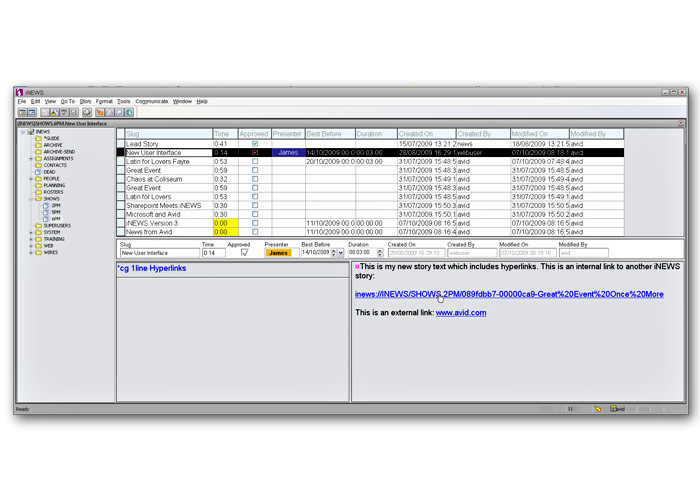The image size is (700, 500).
Task: Toggle Approved checkbox for New User Interface row
Action: click(255, 153)
